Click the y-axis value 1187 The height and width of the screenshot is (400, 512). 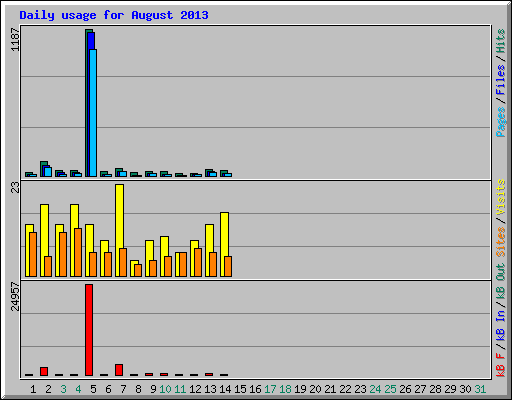[x=15, y=40]
